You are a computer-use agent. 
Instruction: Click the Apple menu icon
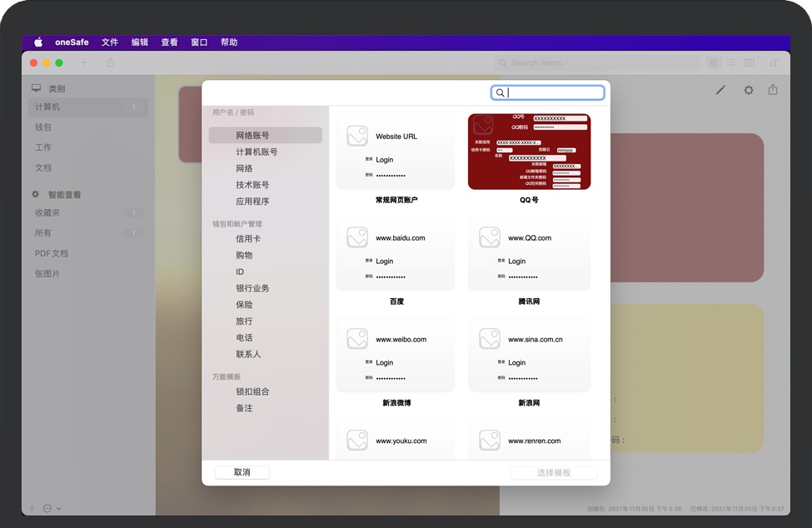38,42
